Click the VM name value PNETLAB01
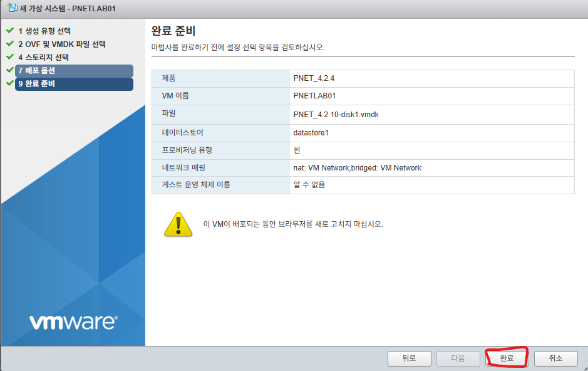 pyautogui.click(x=314, y=96)
